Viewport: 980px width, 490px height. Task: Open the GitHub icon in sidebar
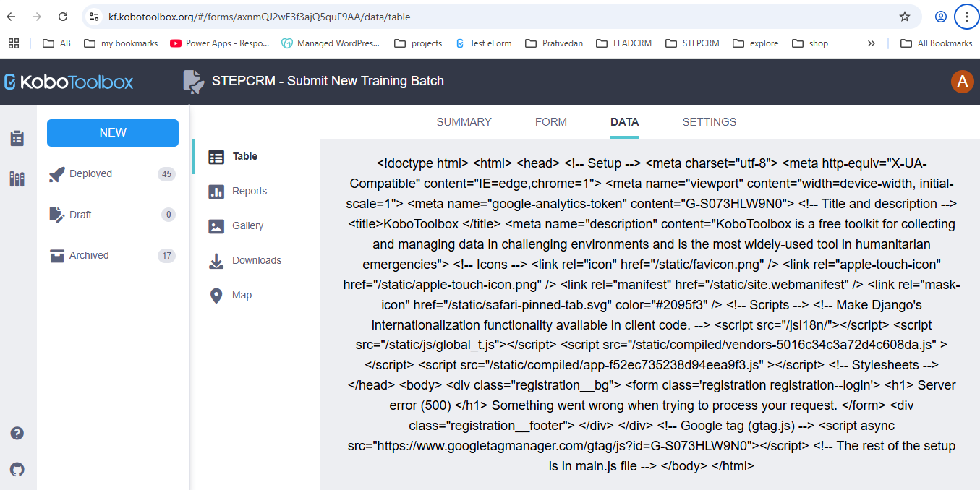point(17,469)
